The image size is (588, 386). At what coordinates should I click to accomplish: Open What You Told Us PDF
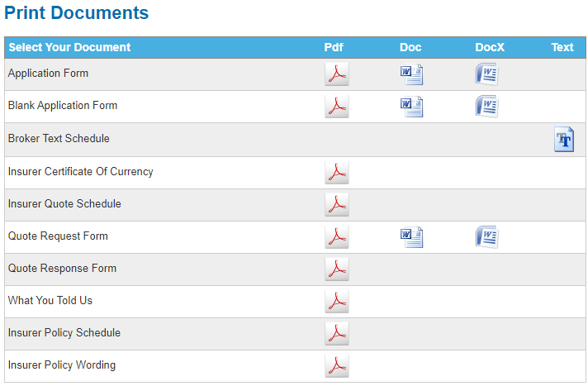337,302
